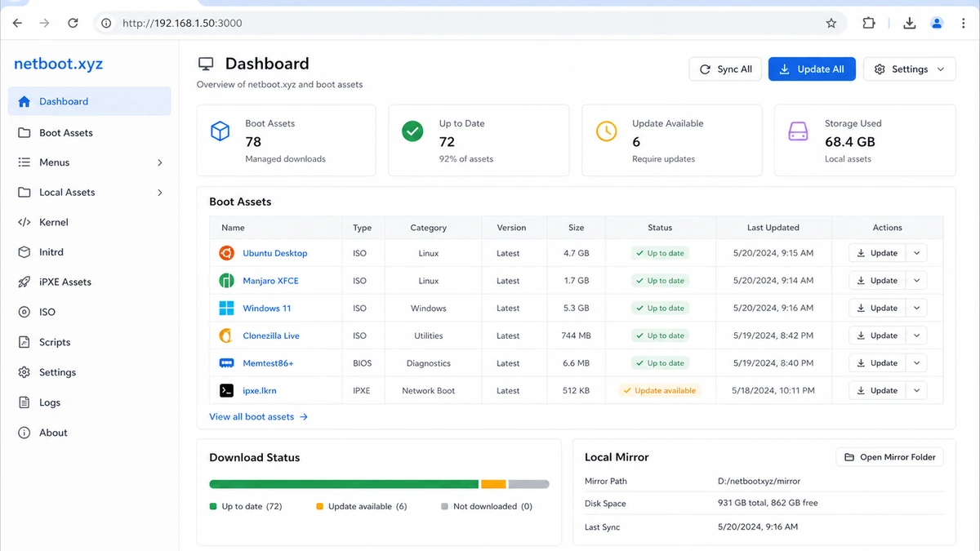Open the View all boot assets link

click(258, 417)
